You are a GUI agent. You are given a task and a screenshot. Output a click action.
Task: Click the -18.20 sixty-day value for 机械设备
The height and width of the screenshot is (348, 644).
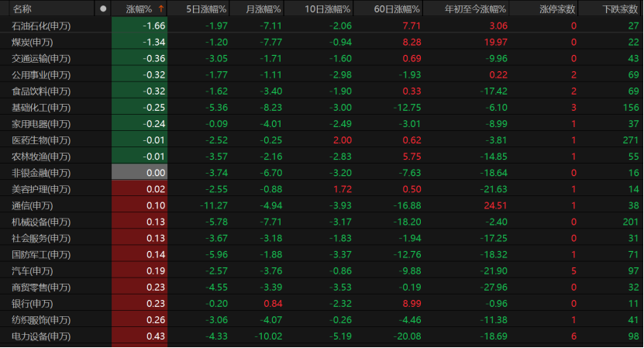407,222
